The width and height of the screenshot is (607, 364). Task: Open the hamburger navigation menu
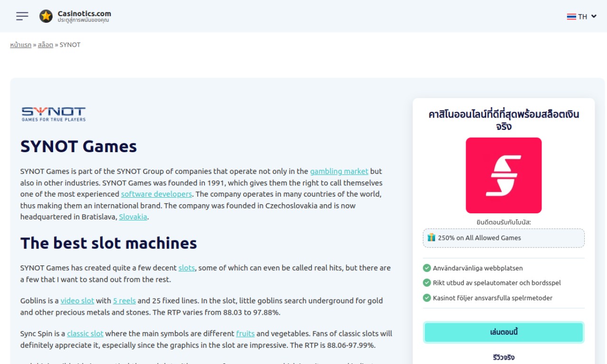22,16
